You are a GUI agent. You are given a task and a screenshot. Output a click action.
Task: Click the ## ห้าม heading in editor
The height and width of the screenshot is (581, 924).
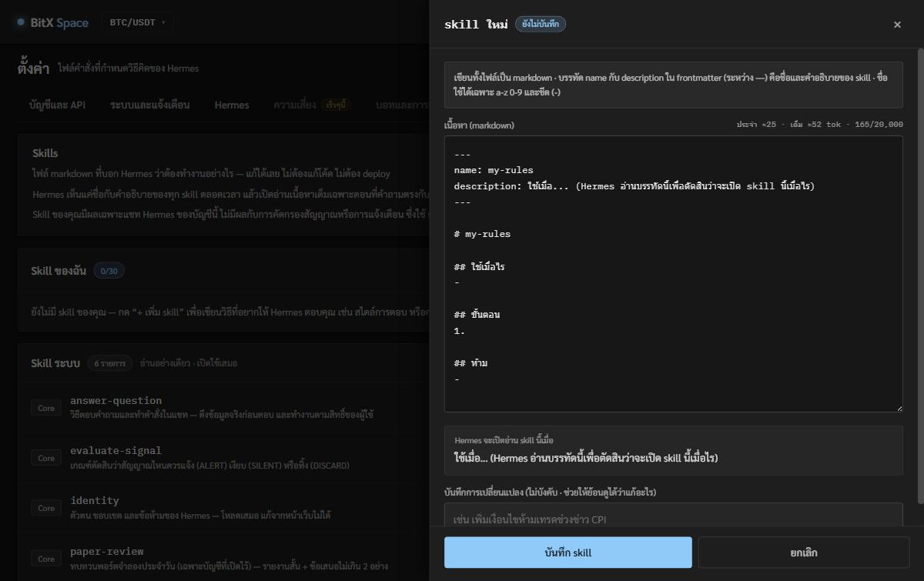point(470,363)
